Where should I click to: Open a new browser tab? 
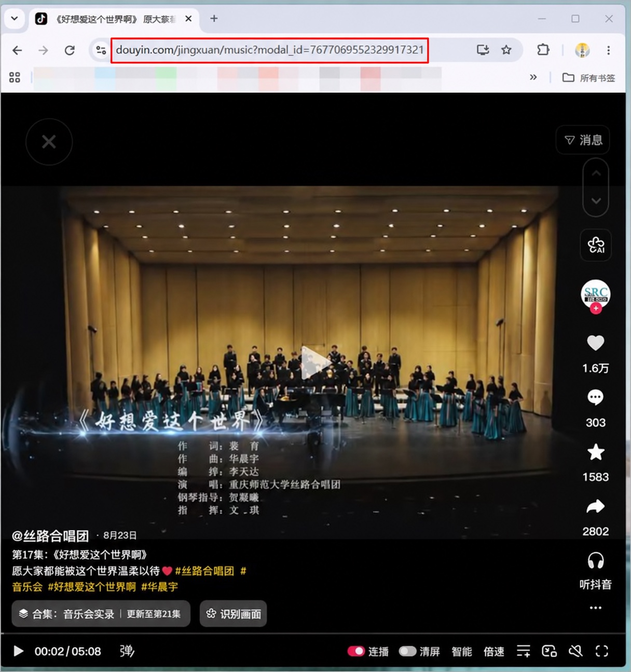[x=214, y=19]
